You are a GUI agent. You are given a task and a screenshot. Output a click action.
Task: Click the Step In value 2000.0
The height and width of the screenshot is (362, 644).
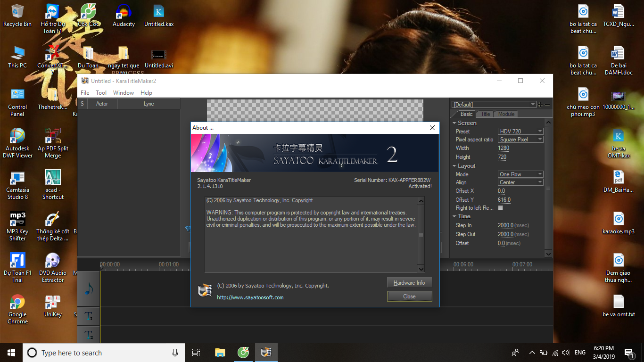505,225
